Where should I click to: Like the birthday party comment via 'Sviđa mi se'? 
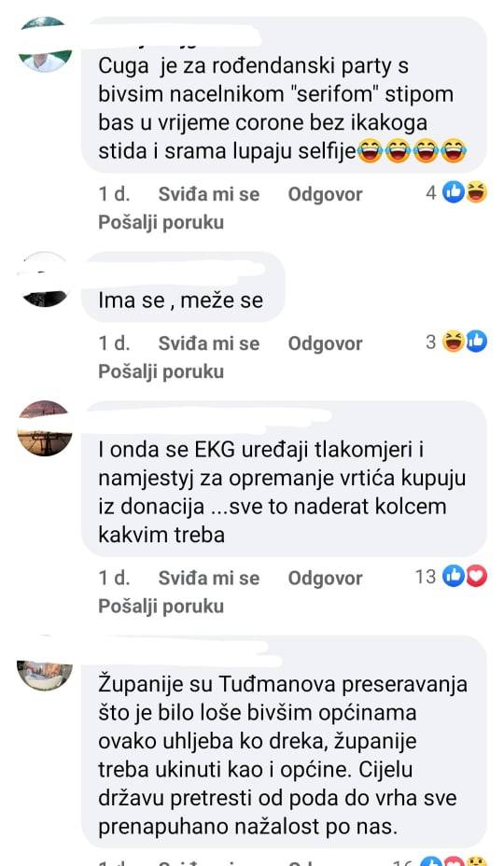[x=209, y=194]
